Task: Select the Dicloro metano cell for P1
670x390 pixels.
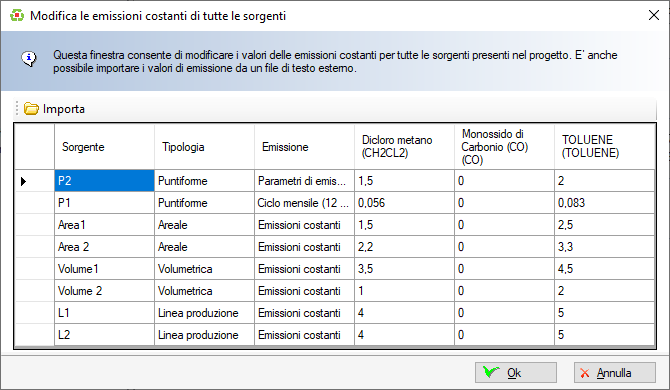Action: point(404,203)
